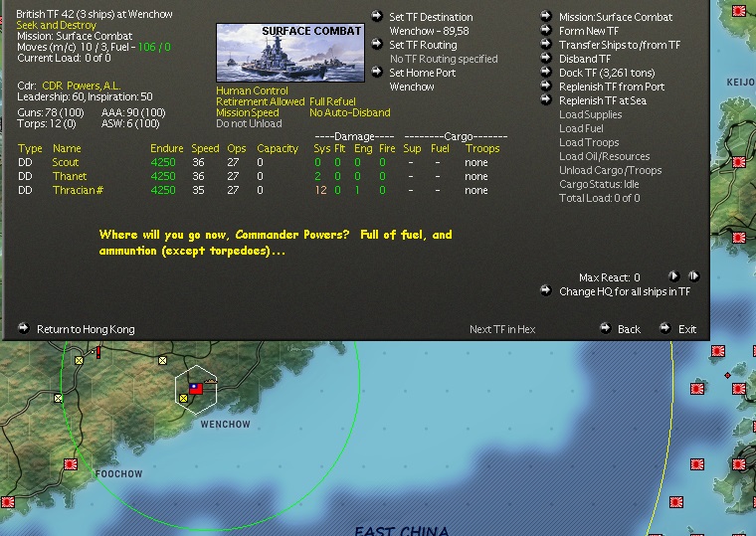Click the Type column header
This screenshot has height=536, width=756.
coord(30,148)
